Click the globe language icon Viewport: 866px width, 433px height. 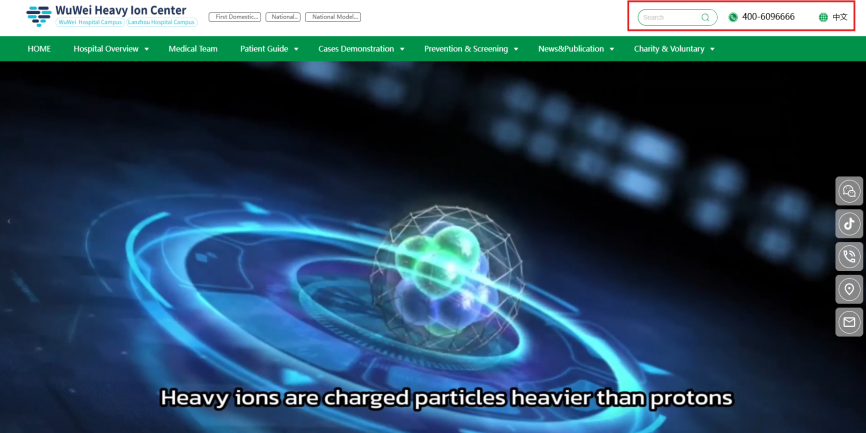point(823,17)
